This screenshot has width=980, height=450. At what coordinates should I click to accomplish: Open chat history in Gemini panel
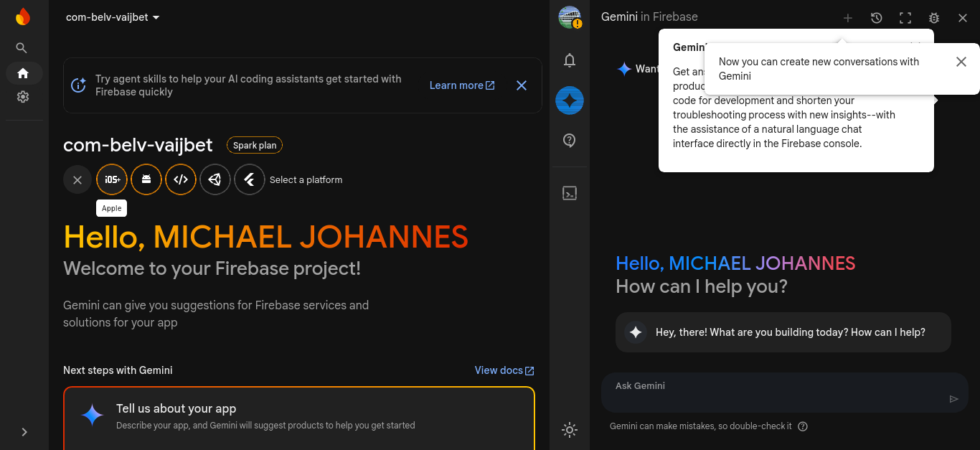tap(876, 18)
